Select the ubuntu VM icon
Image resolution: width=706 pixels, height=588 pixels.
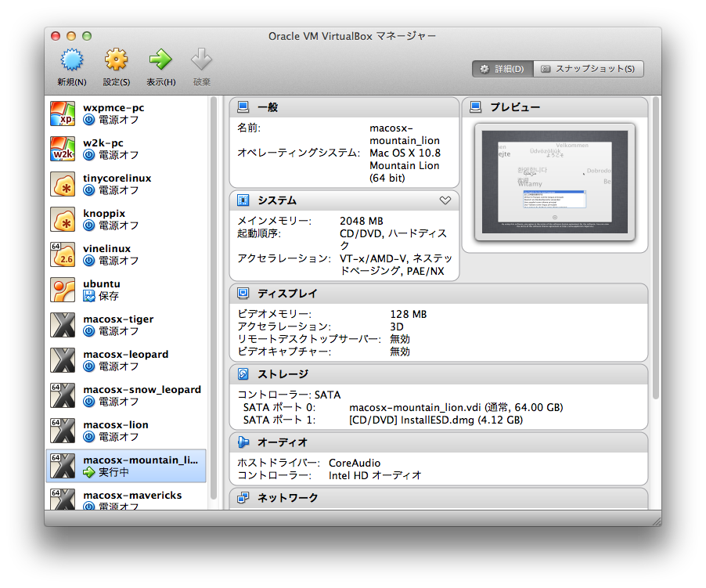(x=63, y=290)
